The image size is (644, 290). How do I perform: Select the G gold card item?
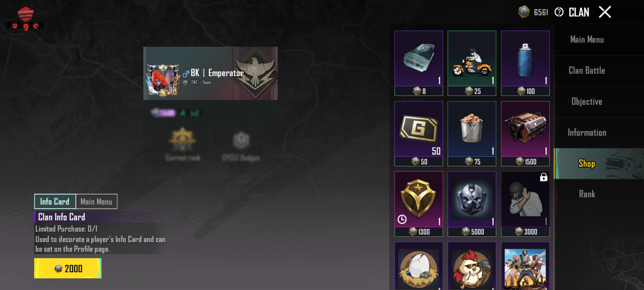click(x=419, y=133)
